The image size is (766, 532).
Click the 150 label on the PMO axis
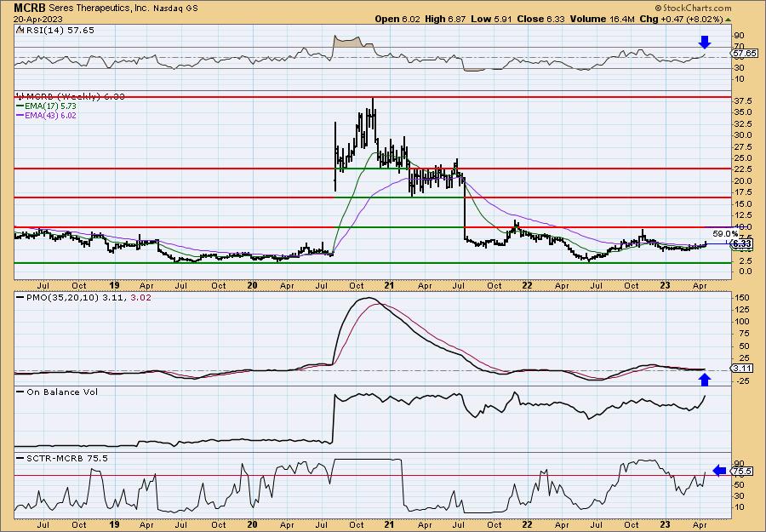pos(740,298)
